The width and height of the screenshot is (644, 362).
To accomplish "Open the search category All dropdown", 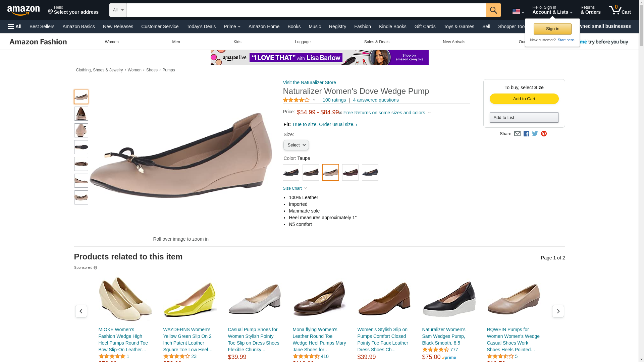I will click(x=118, y=10).
